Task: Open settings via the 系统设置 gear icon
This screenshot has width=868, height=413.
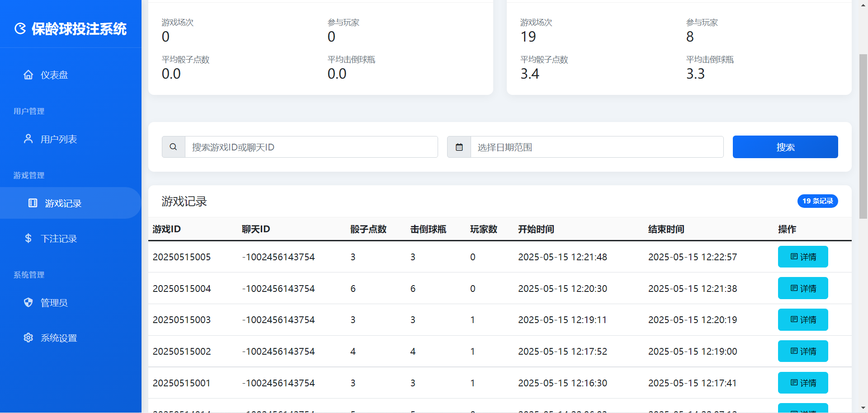Action: 28,338
